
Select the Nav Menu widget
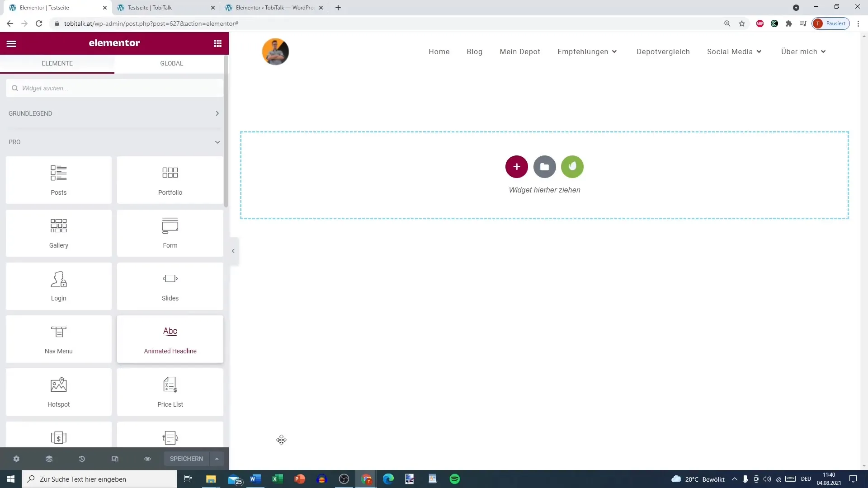pyautogui.click(x=59, y=339)
